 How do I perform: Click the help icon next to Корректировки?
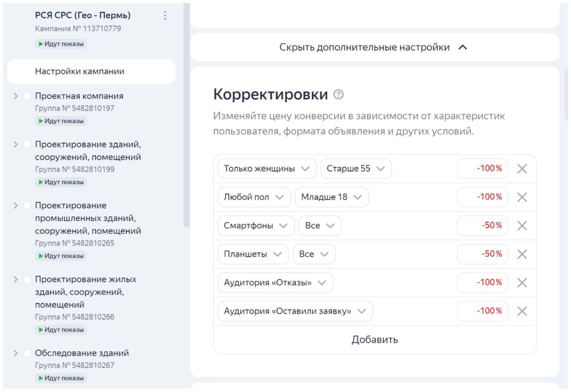pos(339,95)
